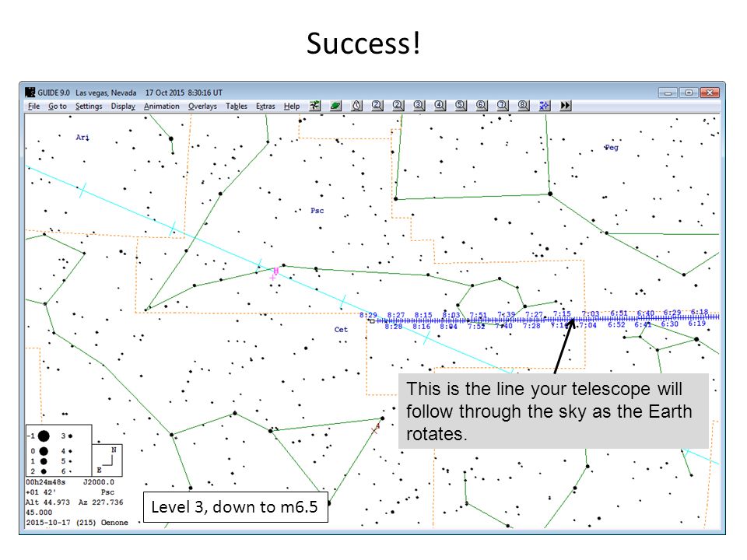Click the Peg constellation label
The image size is (747, 560).
[x=612, y=148]
